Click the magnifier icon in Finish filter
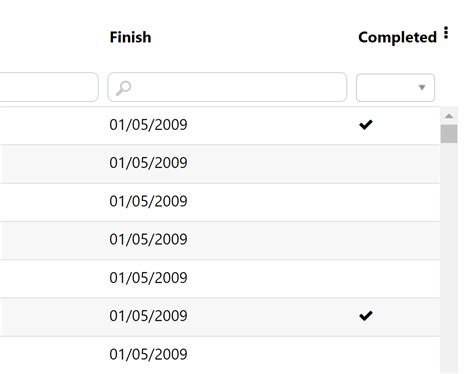This screenshot has height=374, width=474. click(x=123, y=88)
